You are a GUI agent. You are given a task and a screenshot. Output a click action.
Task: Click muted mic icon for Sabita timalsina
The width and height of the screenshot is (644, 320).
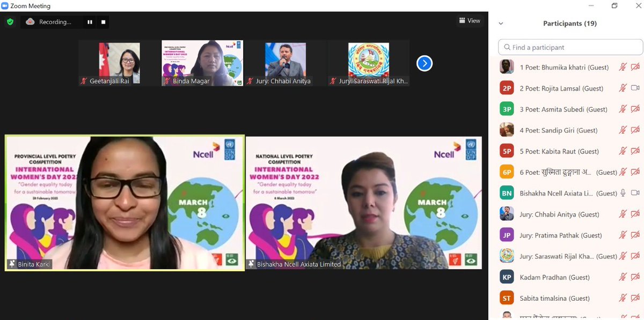coord(623,298)
